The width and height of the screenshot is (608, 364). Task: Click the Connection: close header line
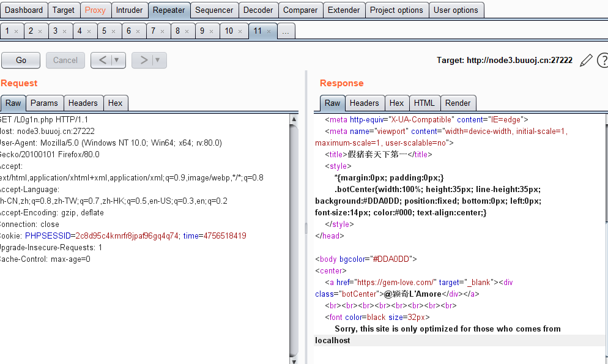point(29,225)
